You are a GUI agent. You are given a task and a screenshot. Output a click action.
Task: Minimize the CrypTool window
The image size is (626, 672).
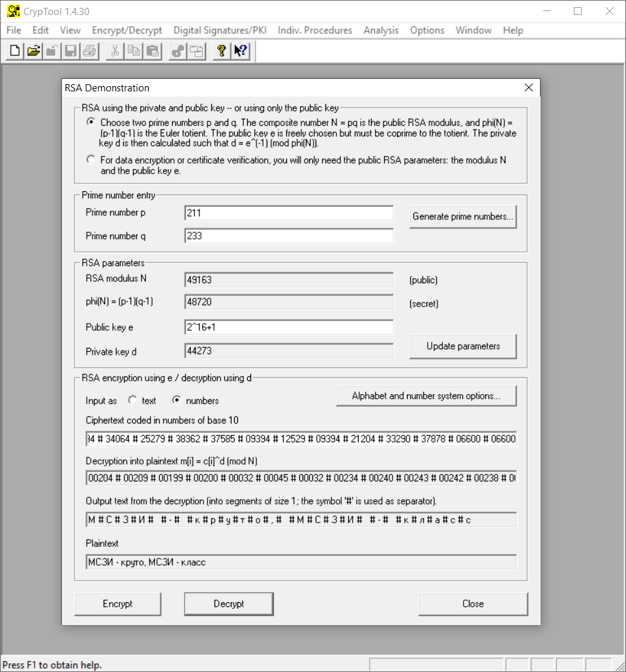coord(547,11)
